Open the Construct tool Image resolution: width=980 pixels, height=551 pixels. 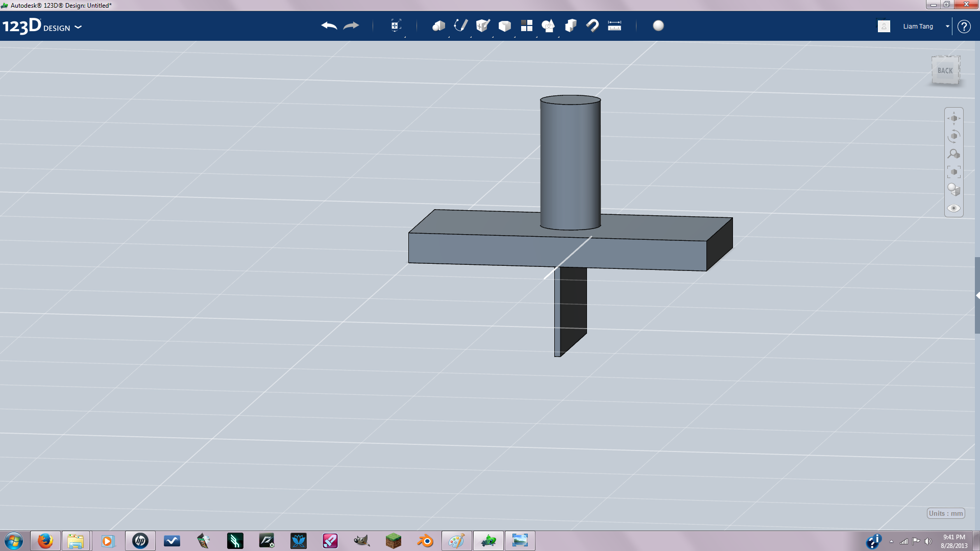pyautogui.click(x=482, y=26)
